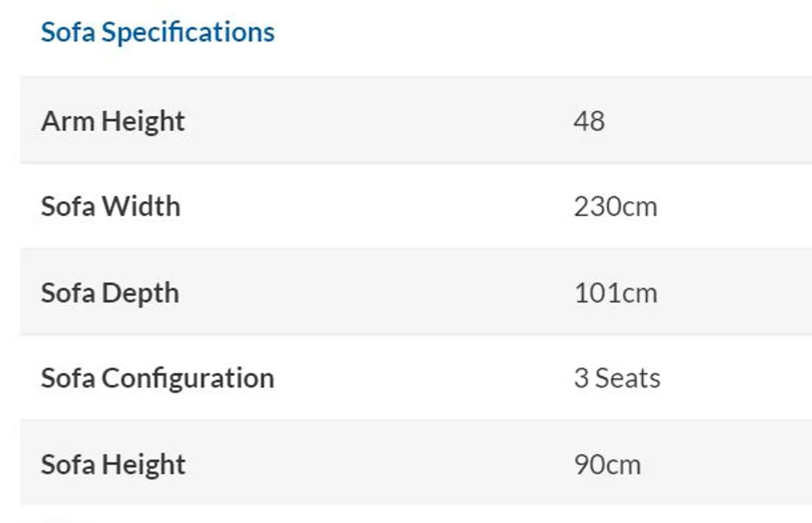The width and height of the screenshot is (812, 523).
Task: Click the 90cm height value
Action: [607, 465]
